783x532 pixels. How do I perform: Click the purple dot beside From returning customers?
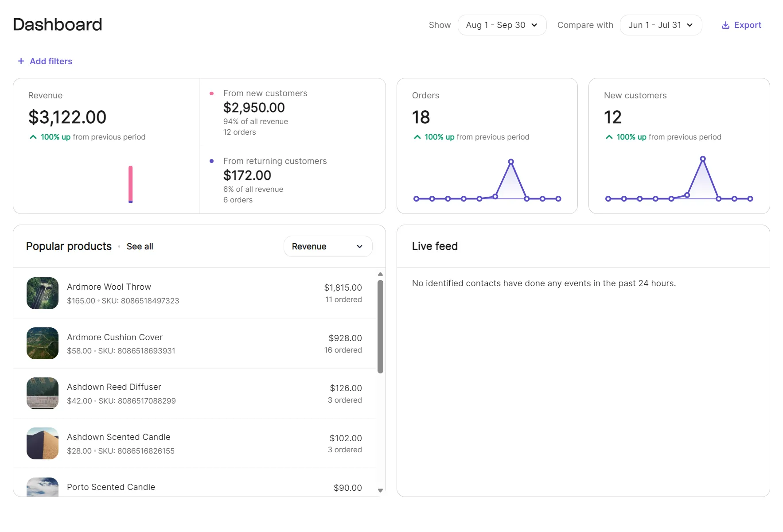(x=212, y=161)
